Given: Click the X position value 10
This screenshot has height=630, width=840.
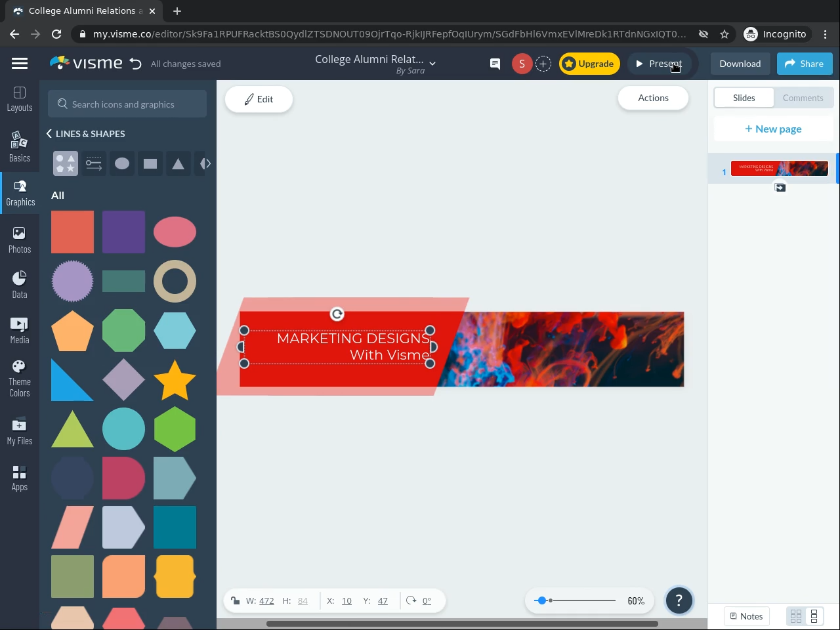Looking at the screenshot, I should click(x=346, y=600).
